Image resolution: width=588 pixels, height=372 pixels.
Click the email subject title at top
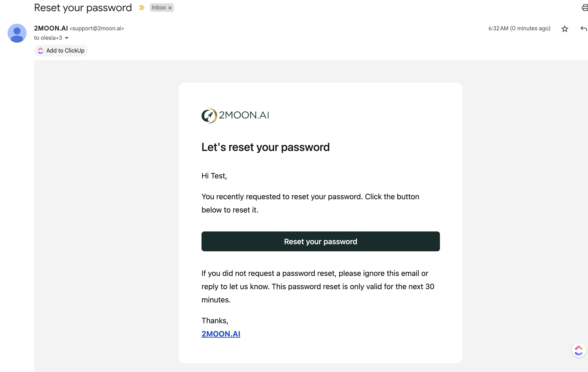click(83, 8)
